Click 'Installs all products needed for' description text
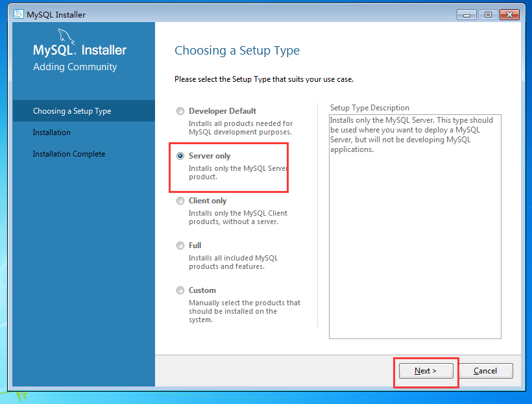The width and height of the screenshot is (532, 404). click(x=241, y=128)
